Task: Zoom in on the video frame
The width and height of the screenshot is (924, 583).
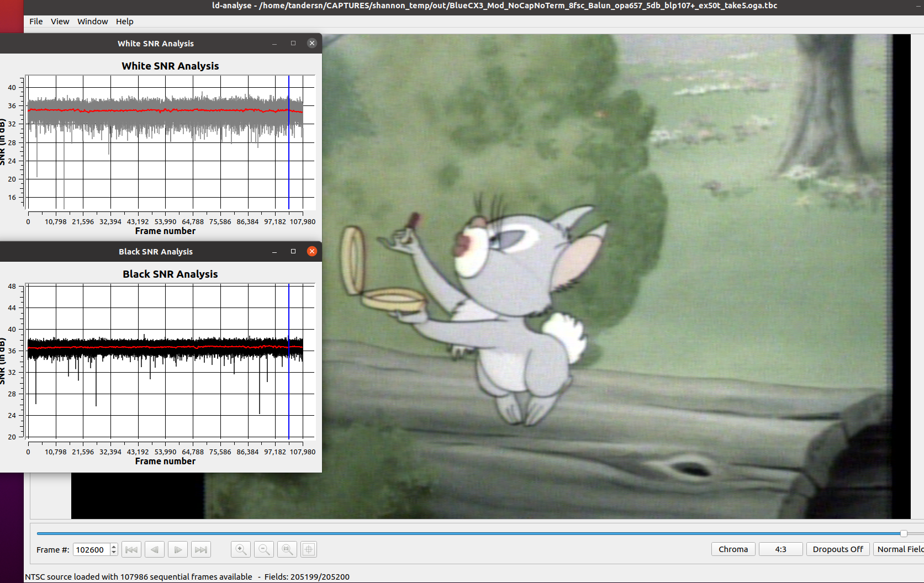Action: click(x=240, y=549)
